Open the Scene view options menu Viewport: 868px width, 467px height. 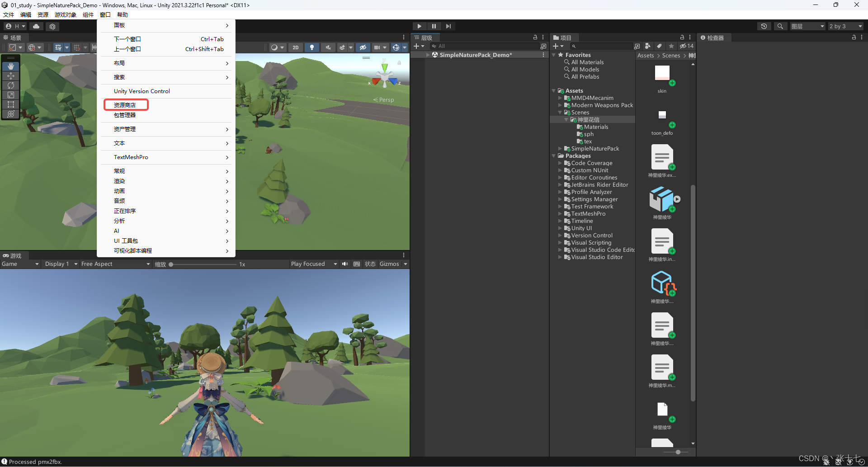(404, 38)
